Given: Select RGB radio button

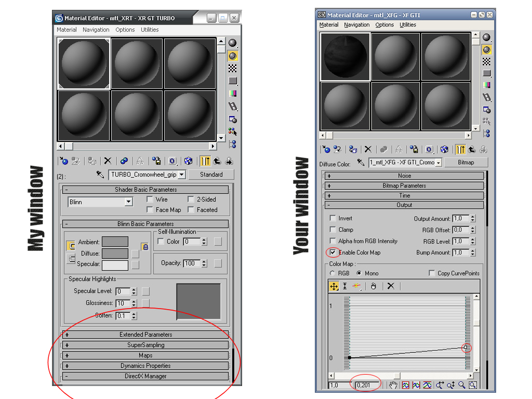Looking at the screenshot, I should coord(332,273).
